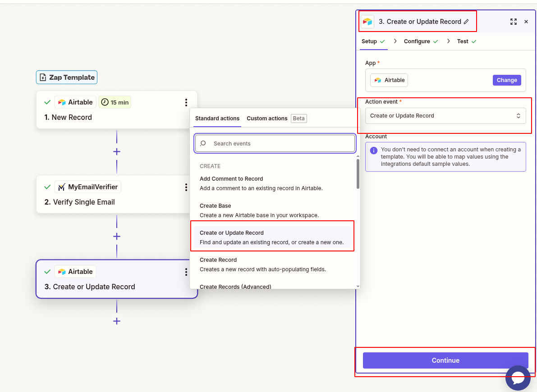Open the three-dot menu on step 2
Viewport: 537px width, 392px height.
tap(186, 187)
